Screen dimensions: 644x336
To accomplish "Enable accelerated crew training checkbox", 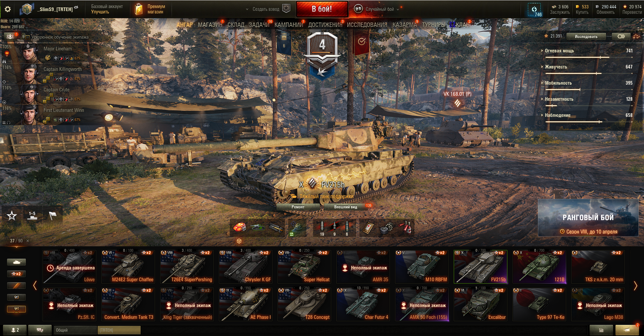I will tap(28, 37).
